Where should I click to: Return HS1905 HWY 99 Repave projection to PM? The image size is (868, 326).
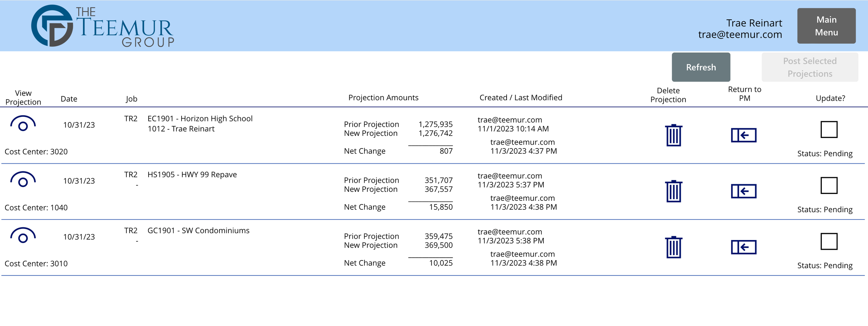click(x=744, y=191)
